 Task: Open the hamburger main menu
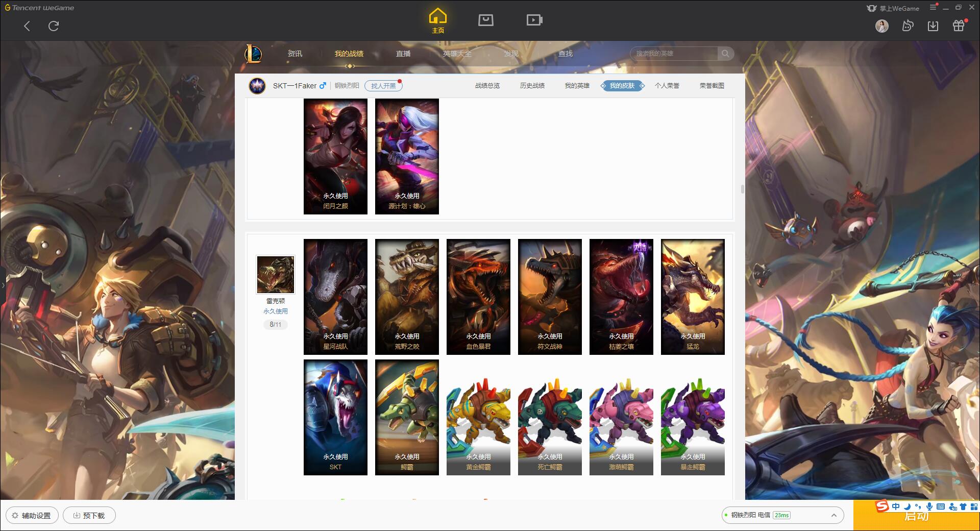coord(933,7)
